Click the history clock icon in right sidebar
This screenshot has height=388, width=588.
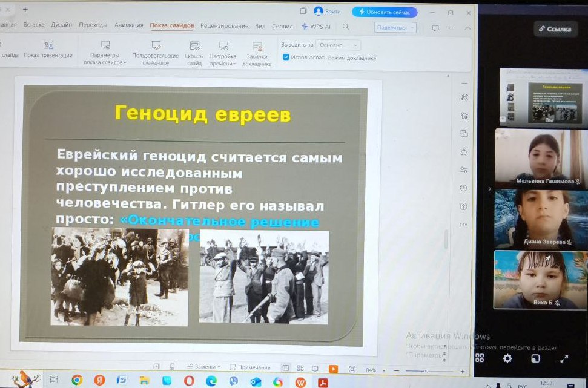pos(463,188)
